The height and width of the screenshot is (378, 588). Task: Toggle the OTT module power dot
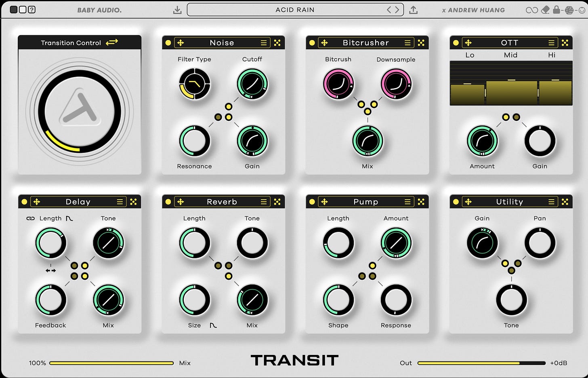click(x=456, y=42)
